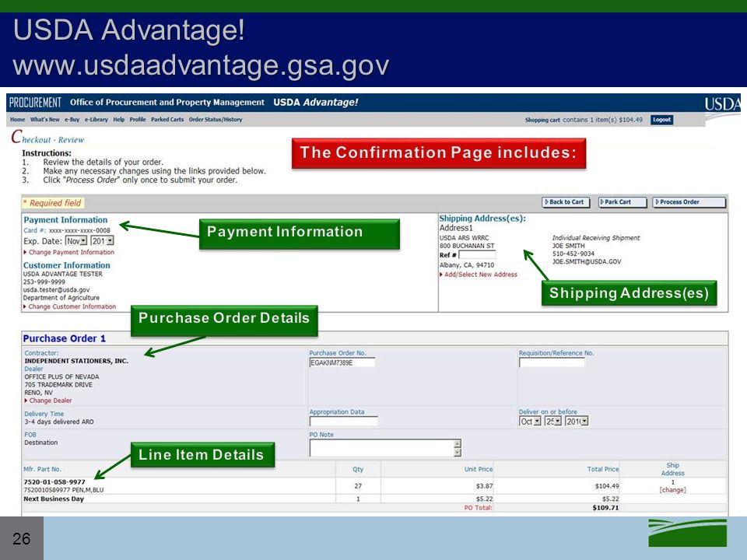Go to e-Buy menu item

pos(72,120)
